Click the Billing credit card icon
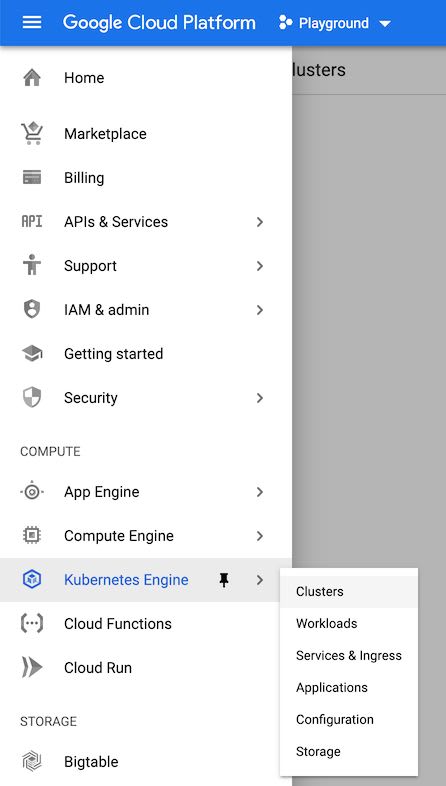This screenshot has width=446, height=786. [x=32, y=177]
